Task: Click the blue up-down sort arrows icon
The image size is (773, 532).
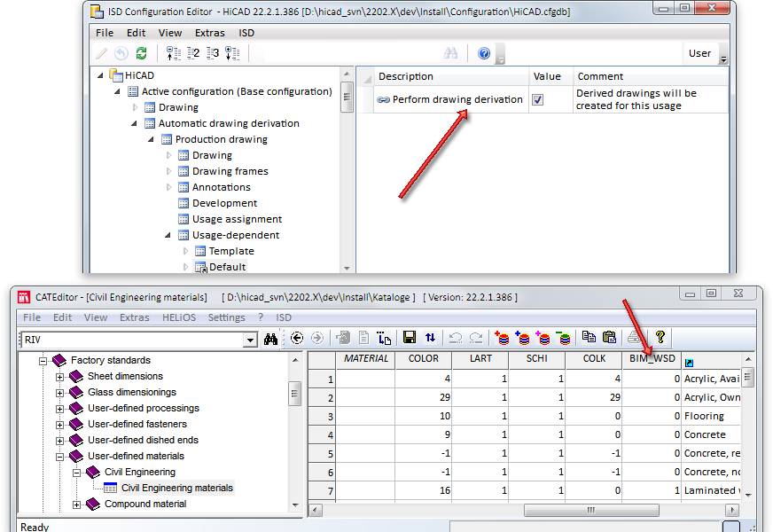Action: tap(430, 338)
